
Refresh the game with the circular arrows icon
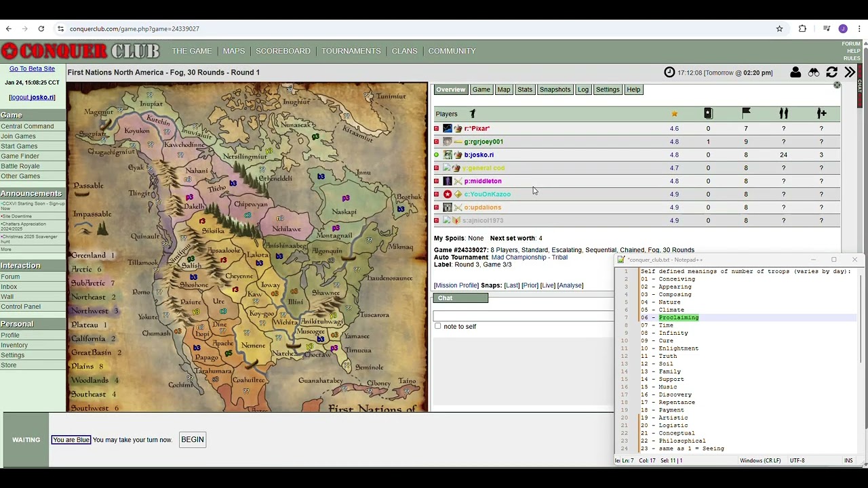click(832, 73)
